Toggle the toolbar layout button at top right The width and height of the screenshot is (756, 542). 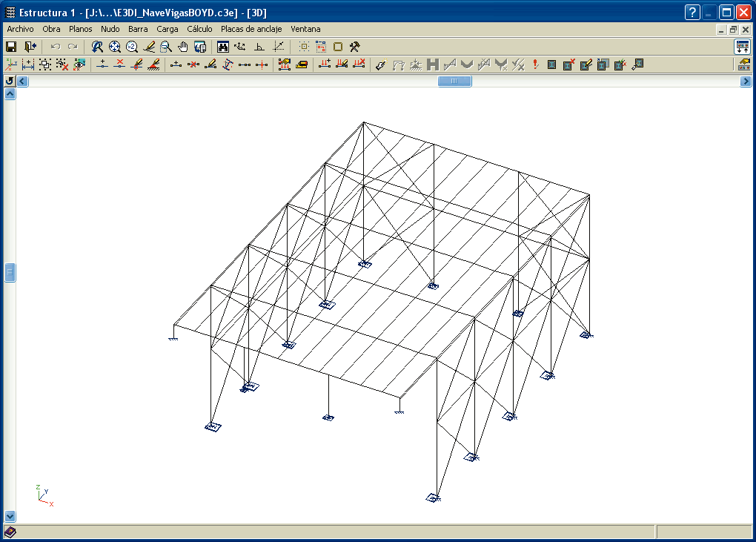[x=742, y=47]
